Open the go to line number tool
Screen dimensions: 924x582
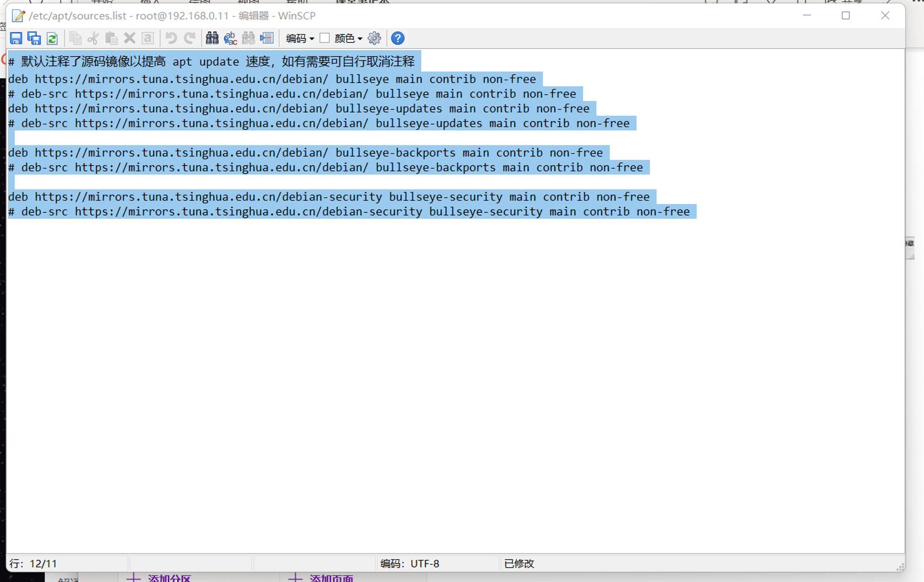pos(267,38)
